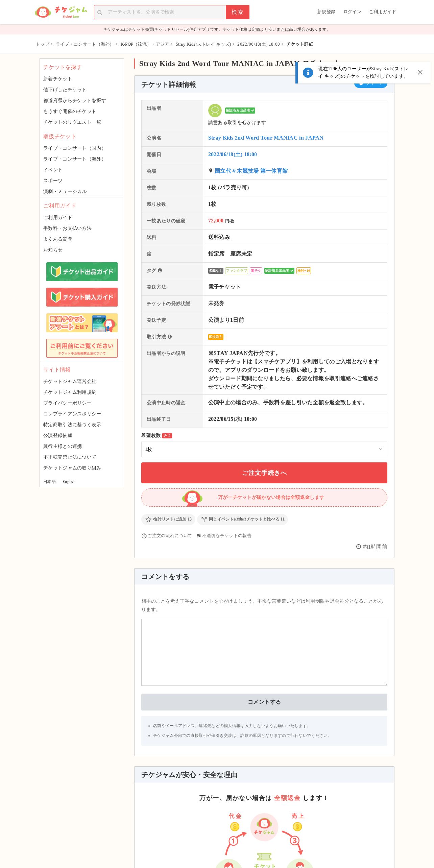Screen dimensions: 434x868
Task: Go to トップ breadcrumb
Action: tap(43, 44)
